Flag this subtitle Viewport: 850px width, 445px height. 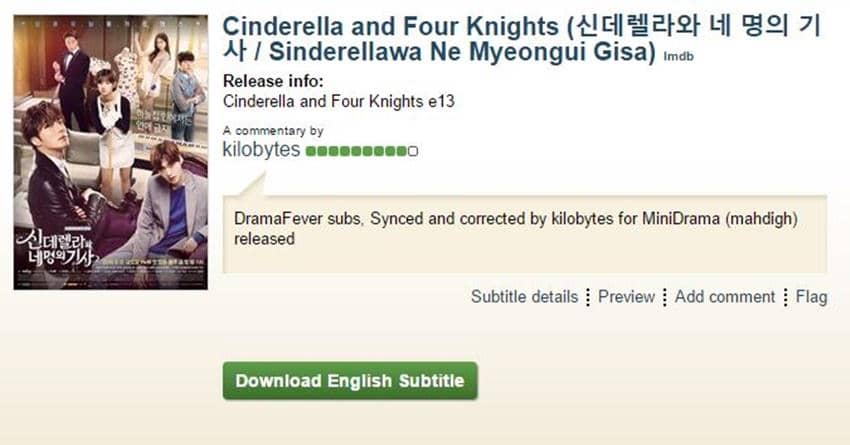811,297
